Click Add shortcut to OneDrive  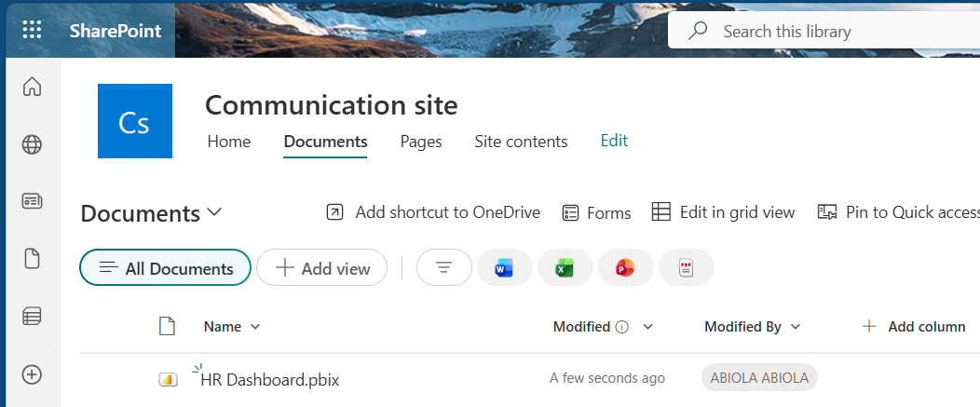[x=433, y=212]
